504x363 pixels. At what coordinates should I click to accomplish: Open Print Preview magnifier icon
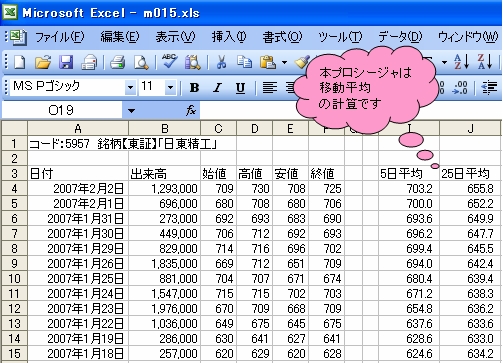(141, 62)
